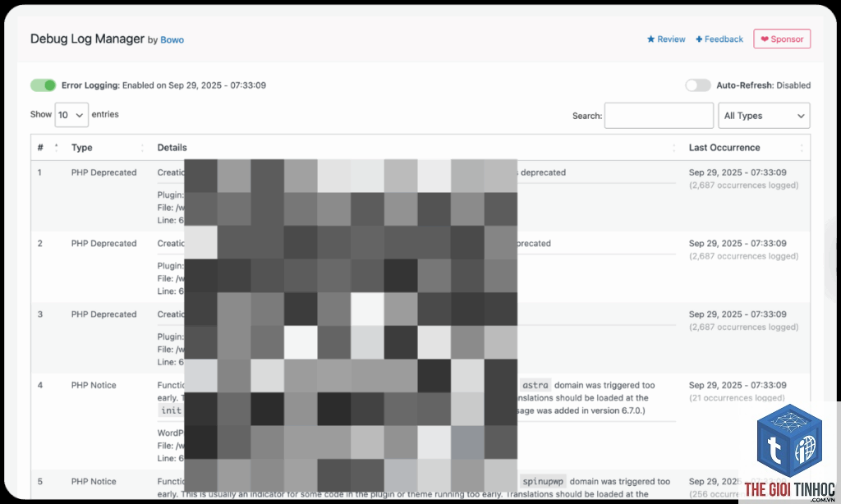Sort by the Details column arrows
841x504 pixels.
pyautogui.click(x=673, y=148)
